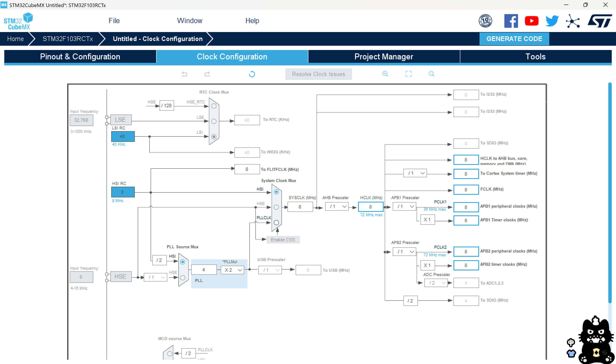Select LSI in RTC Clock Mux
The image size is (616, 364).
[214, 137]
